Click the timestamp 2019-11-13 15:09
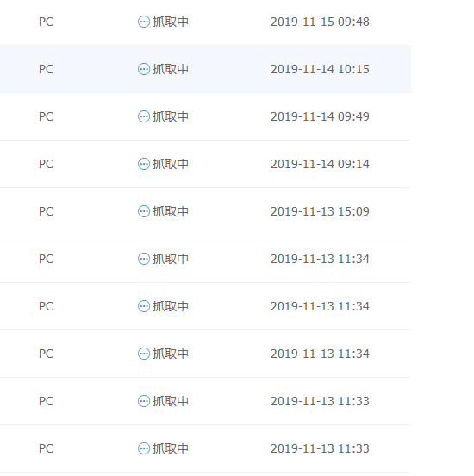This screenshot has width=474, height=476. pos(320,211)
